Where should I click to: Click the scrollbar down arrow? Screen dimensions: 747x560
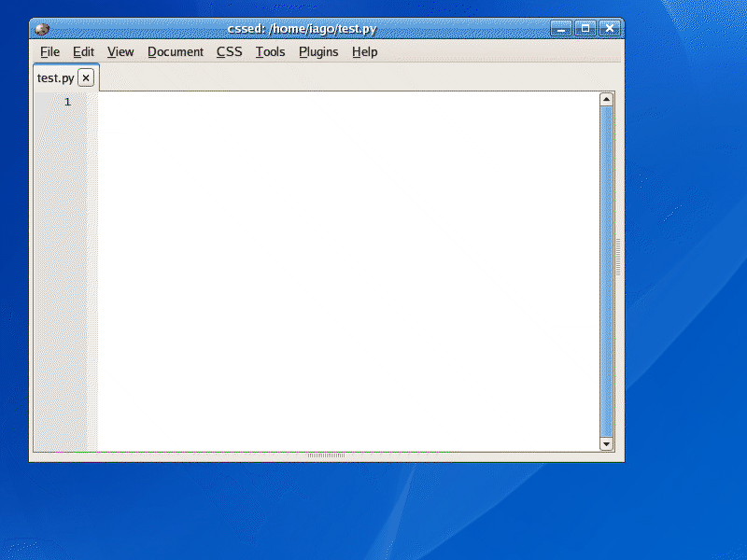606,444
